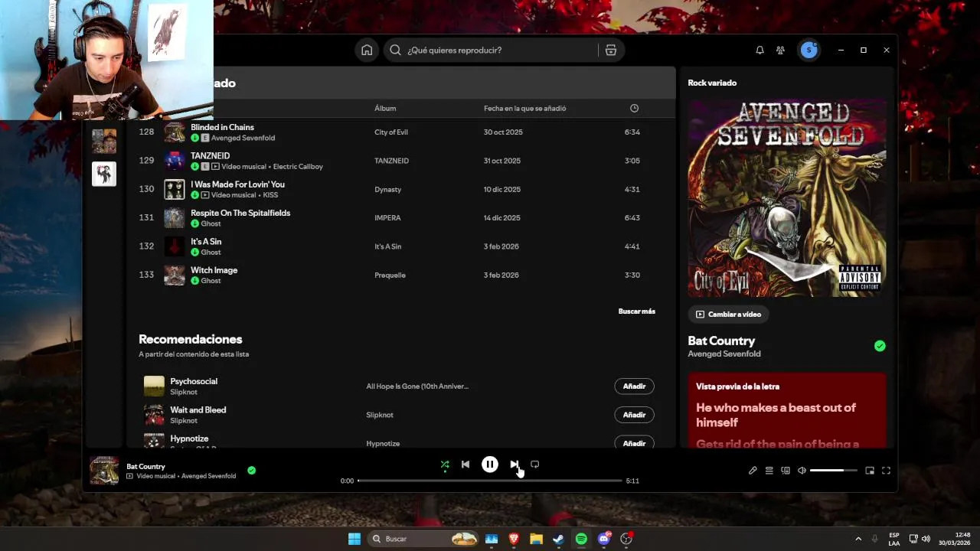Select track TANZNEID

coord(210,155)
